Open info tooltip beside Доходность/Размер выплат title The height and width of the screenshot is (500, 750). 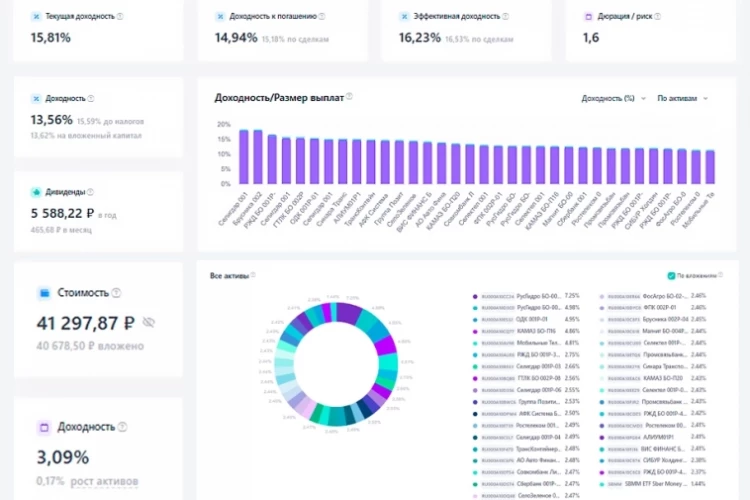[350, 96]
